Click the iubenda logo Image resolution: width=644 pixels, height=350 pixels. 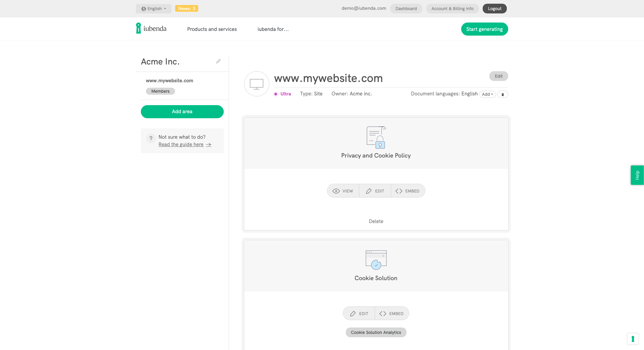tap(151, 28)
